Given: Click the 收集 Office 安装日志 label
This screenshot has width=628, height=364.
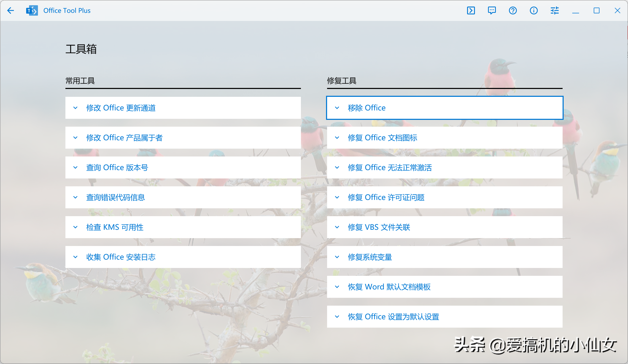Looking at the screenshot, I should click(121, 257).
